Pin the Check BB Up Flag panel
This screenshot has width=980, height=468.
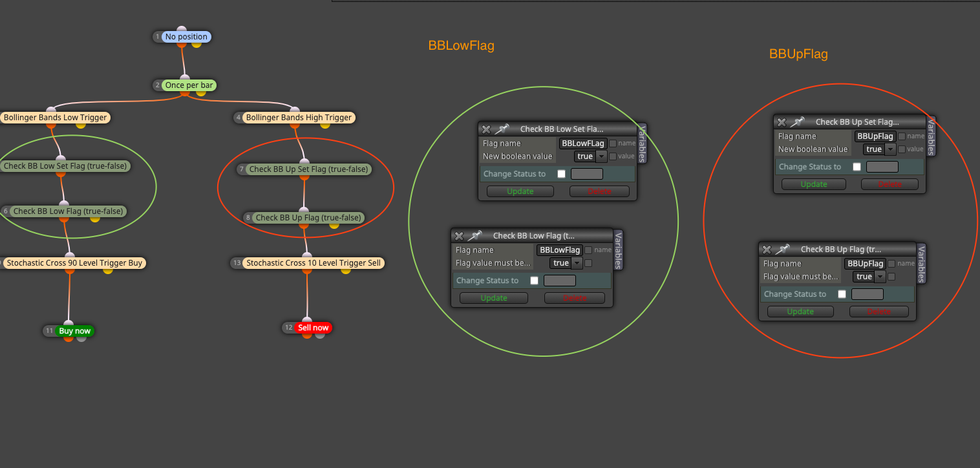[782, 250]
